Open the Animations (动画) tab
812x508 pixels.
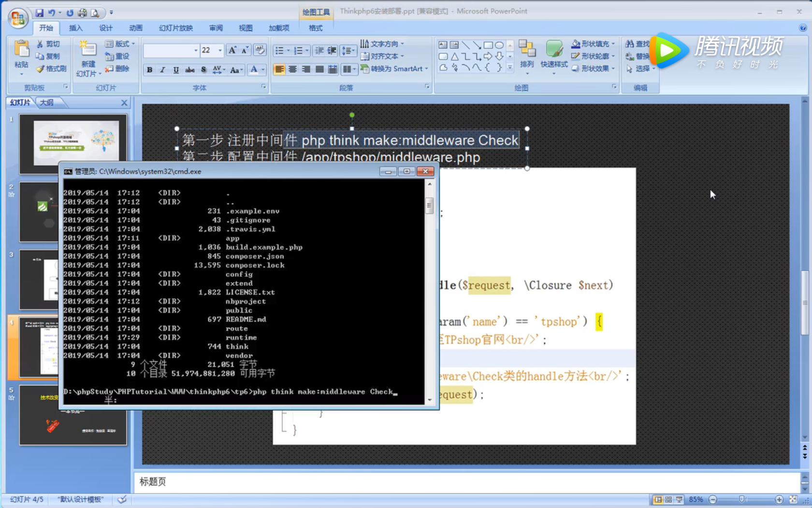[136, 28]
